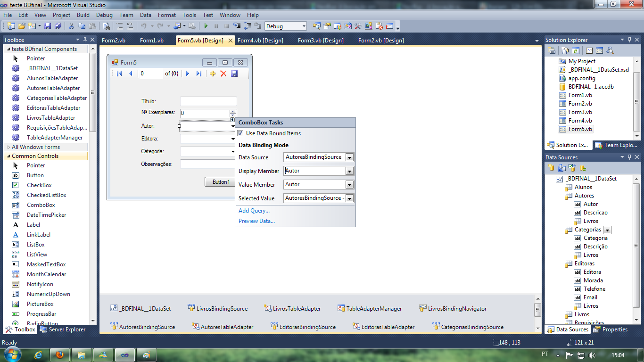This screenshot has width=644, height=362.
Task: Click the Save All toolbar icon
Action: point(58,26)
